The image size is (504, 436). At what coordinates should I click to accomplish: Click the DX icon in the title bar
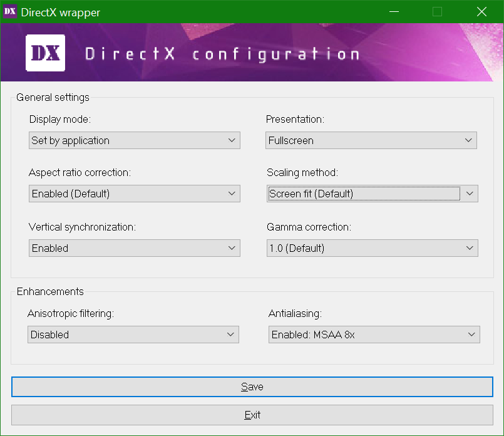10,11
